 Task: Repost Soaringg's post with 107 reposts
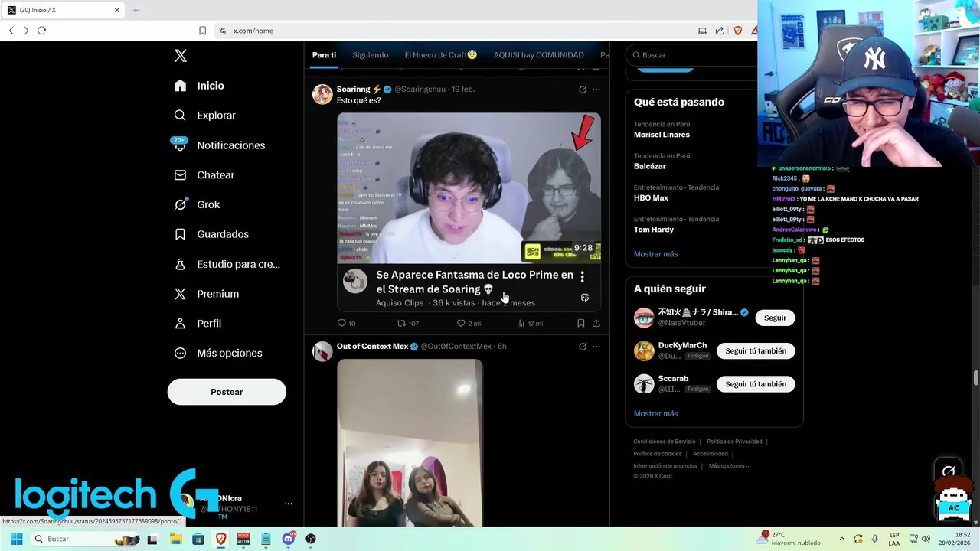tap(407, 324)
